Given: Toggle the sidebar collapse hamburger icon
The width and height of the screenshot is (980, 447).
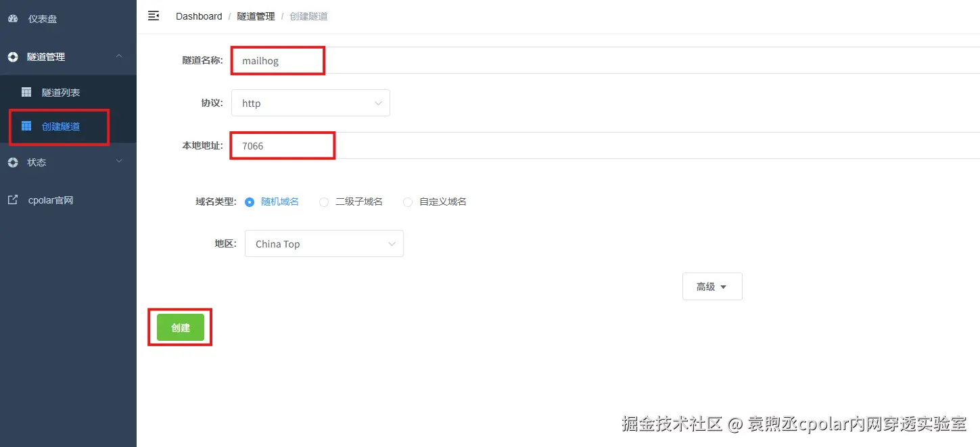Looking at the screenshot, I should pos(154,16).
